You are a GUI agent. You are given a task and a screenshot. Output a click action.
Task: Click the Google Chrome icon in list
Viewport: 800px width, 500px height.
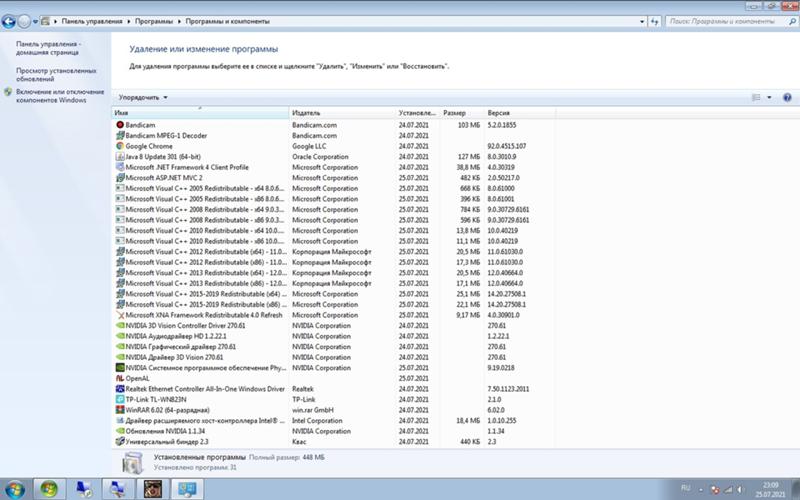[x=120, y=146]
